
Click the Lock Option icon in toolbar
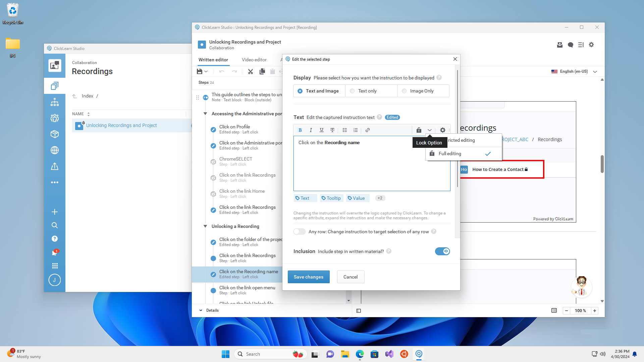[x=419, y=129]
